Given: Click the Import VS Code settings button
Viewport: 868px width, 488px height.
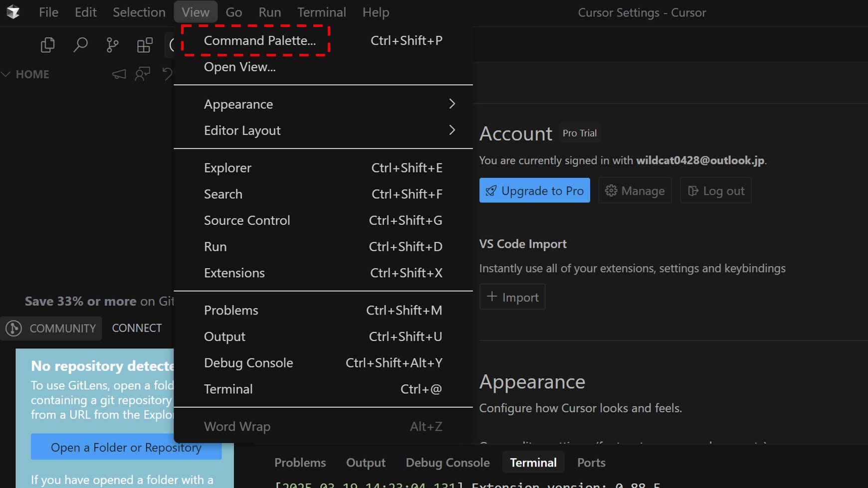Looking at the screenshot, I should tap(512, 297).
